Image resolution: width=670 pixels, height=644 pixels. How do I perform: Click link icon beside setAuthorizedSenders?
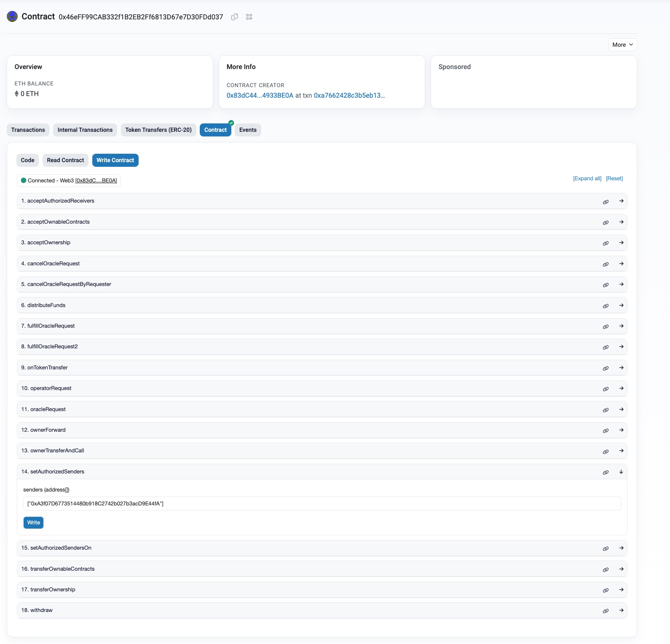coord(606,472)
